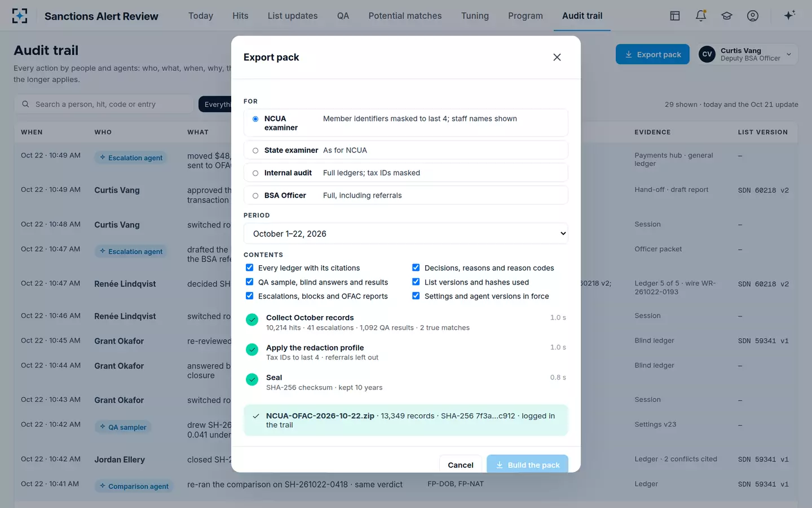Click the green check beside Apply the redaction profile

coord(252,349)
